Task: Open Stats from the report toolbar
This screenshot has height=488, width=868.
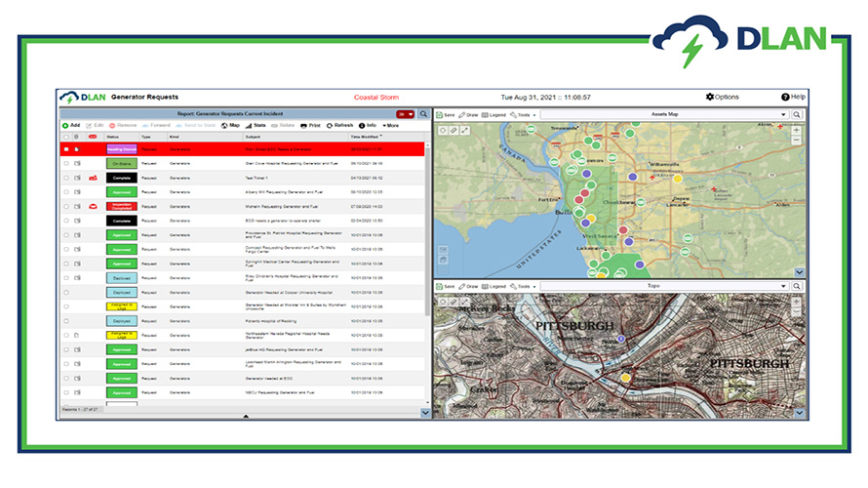Action: (256, 125)
